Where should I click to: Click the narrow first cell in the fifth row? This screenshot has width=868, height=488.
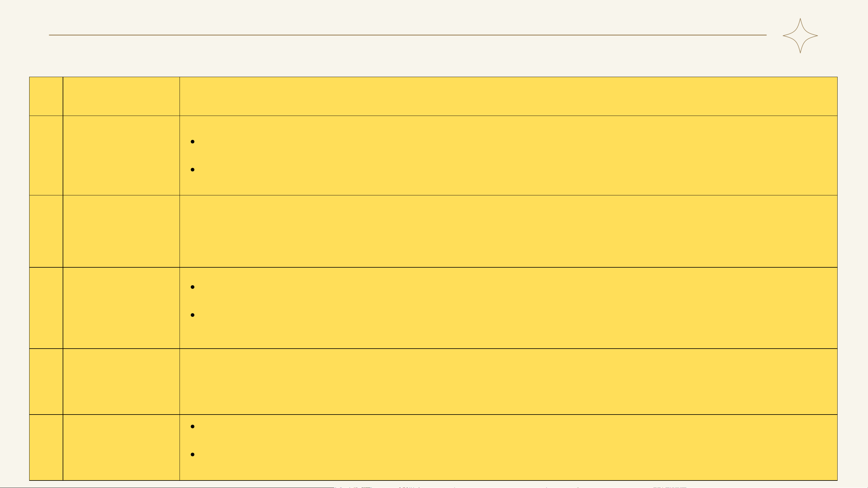[46, 381]
